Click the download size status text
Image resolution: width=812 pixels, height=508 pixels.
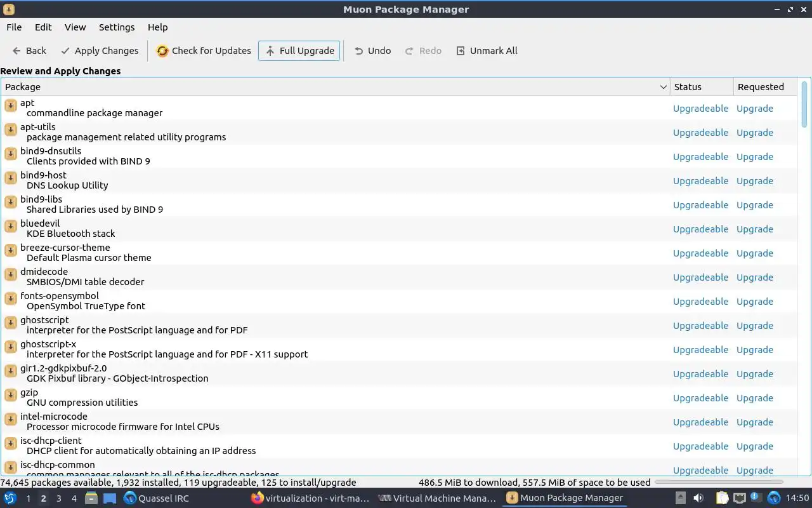point(534,483)
